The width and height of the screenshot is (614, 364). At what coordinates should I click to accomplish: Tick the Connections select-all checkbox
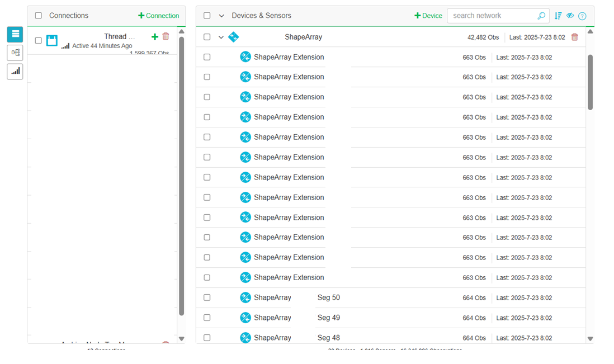(39, 16)
